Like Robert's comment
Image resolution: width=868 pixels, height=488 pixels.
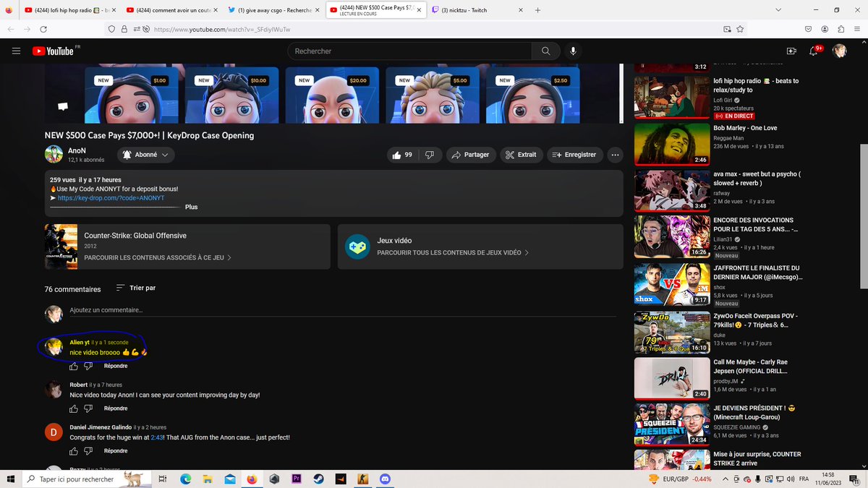[x=74, y=408]
